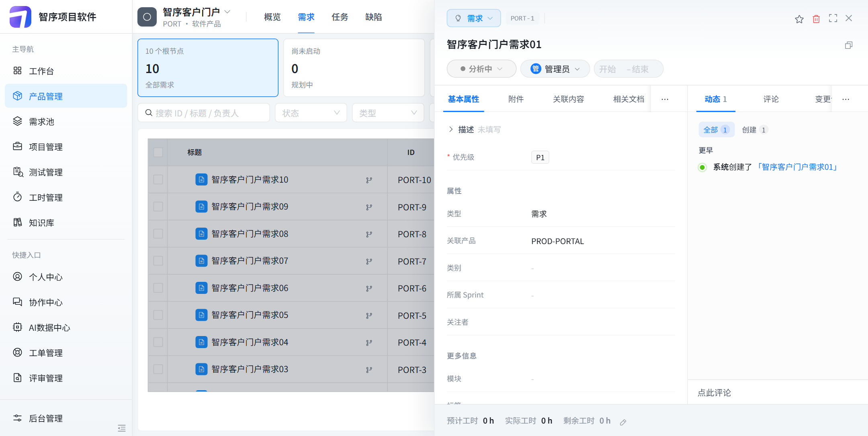Open 后台管理 settings entry
The width and height of the screenshot is (868, 436).
66,418
